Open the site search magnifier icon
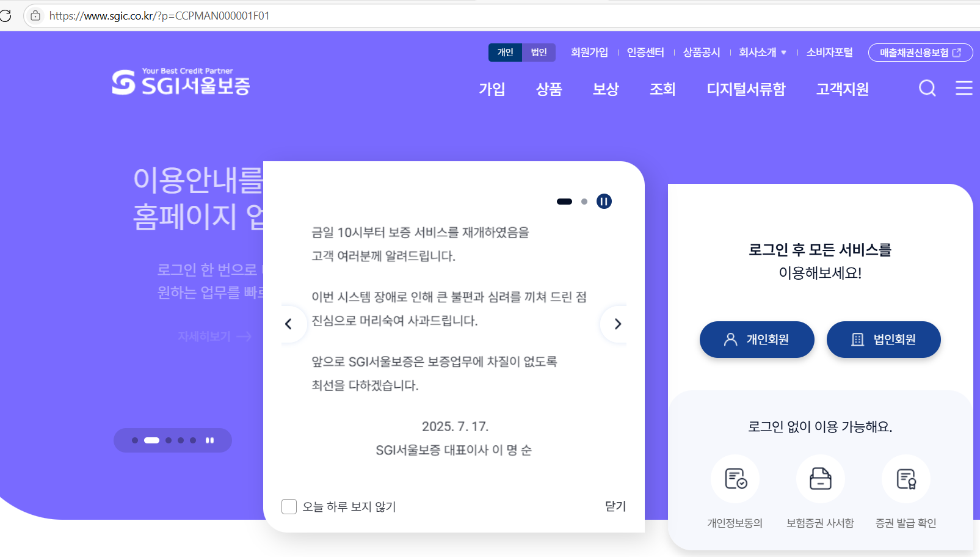Viewport: 980px width, 557px height. [x=927, y=89]
